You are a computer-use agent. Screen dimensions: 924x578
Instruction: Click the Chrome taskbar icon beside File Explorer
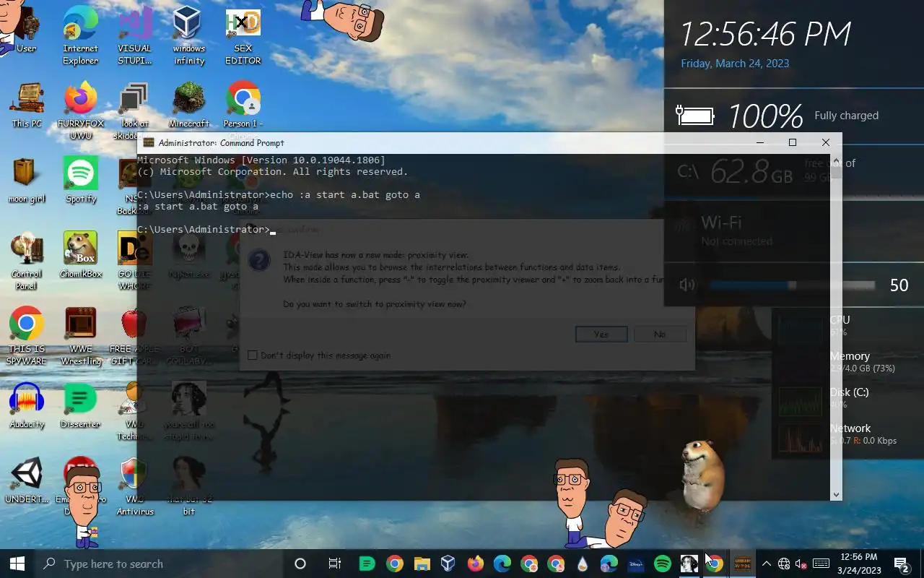click(394, 564)
